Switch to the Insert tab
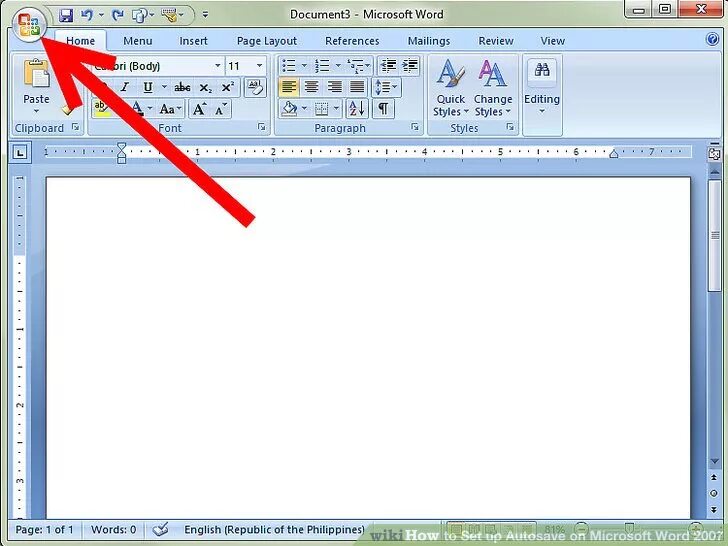Screen dimensions: 728x546 click(x=193, y=41)
